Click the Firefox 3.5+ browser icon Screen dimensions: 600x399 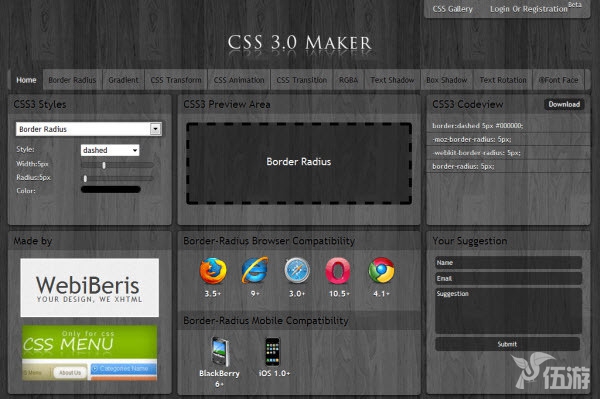coord(213,271)
